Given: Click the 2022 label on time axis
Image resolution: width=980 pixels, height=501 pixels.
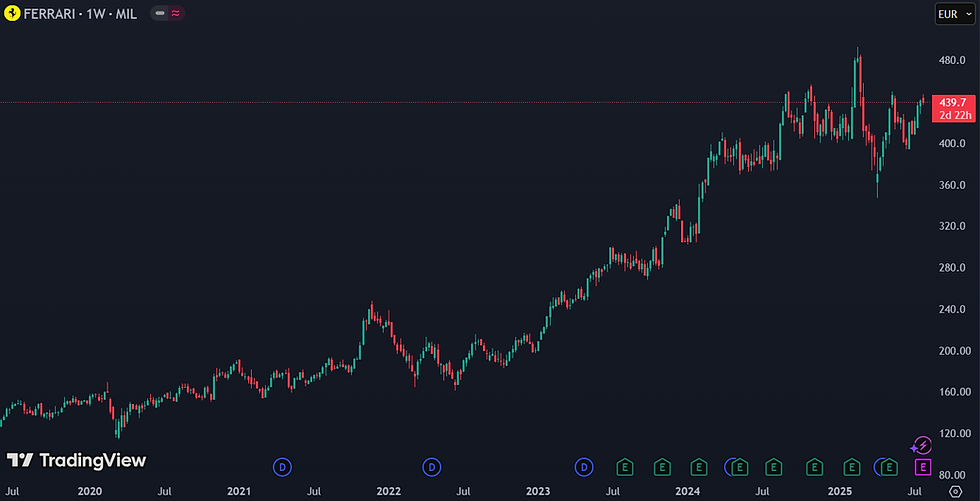Looking at the screenshot, I should click(x=388, y=492).
